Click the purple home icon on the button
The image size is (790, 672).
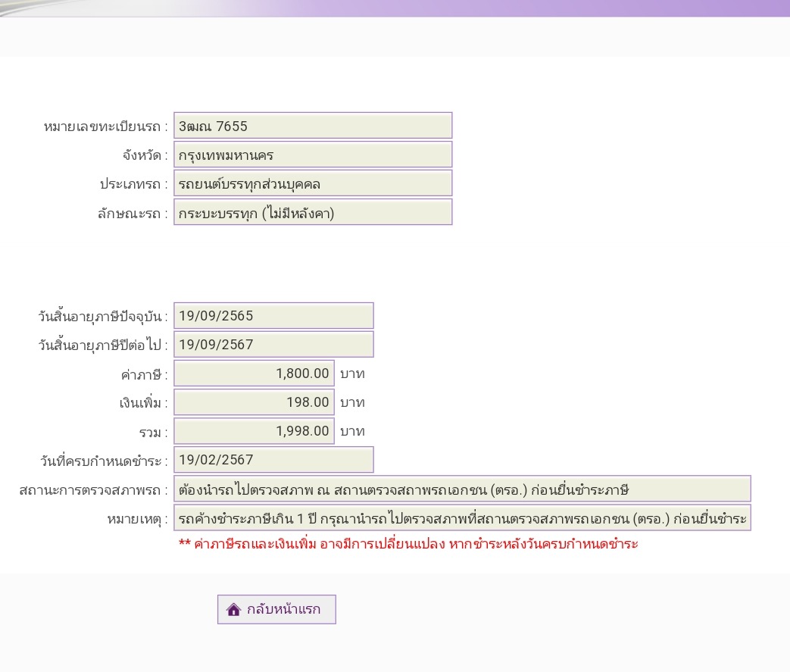(x=233, y=609)
